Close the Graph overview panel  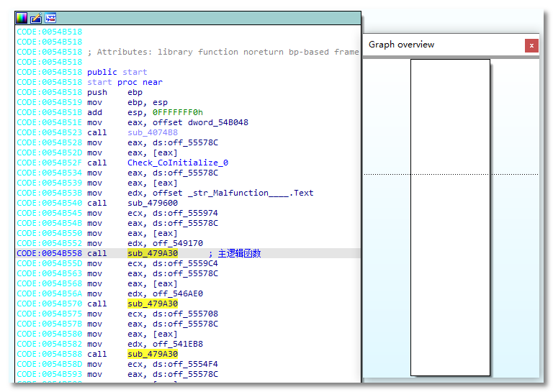[531, 45]
